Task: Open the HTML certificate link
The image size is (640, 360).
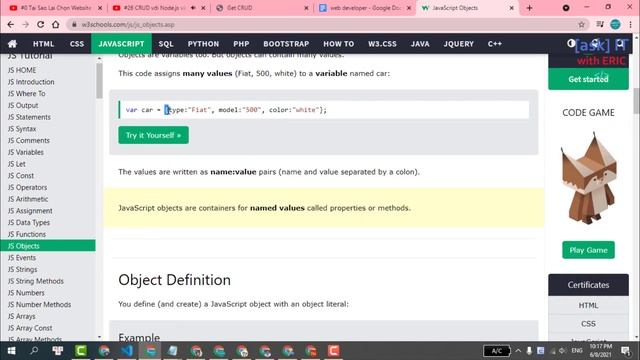Action: click(x=588, y=305)
